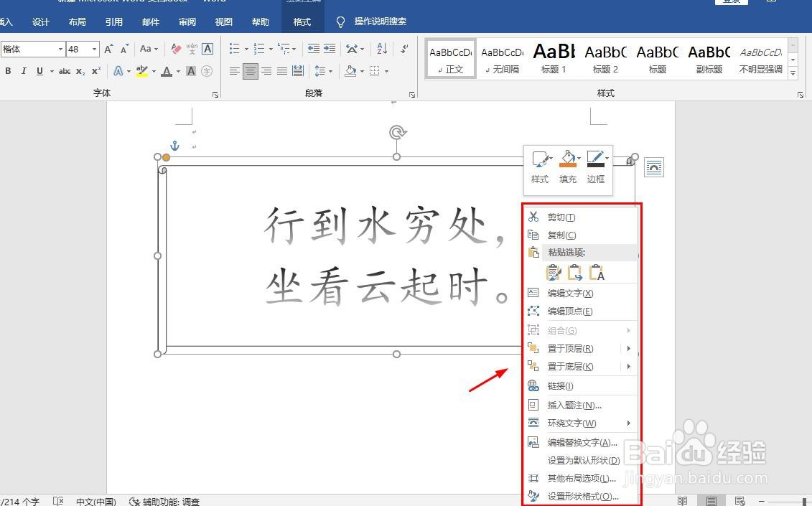Select align left
Screen dimensions: 812x506
click(x=234, y=71)
